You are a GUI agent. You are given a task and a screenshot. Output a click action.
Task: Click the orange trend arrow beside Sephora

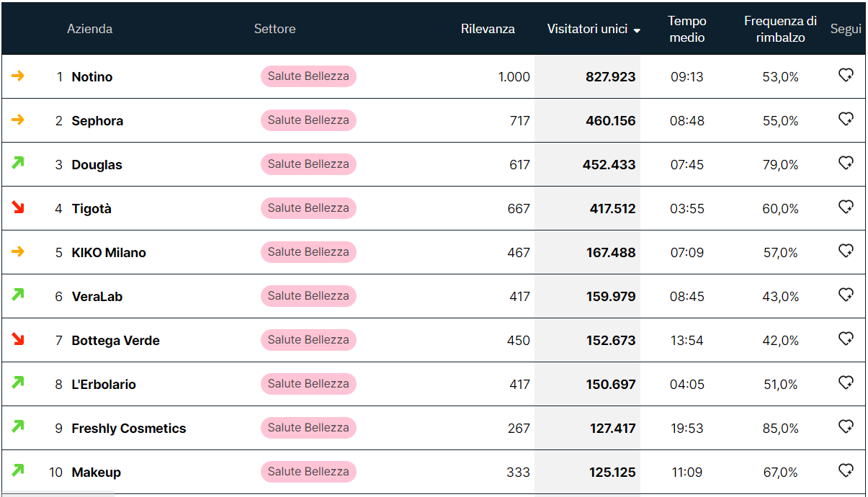[x=18, y=120]
